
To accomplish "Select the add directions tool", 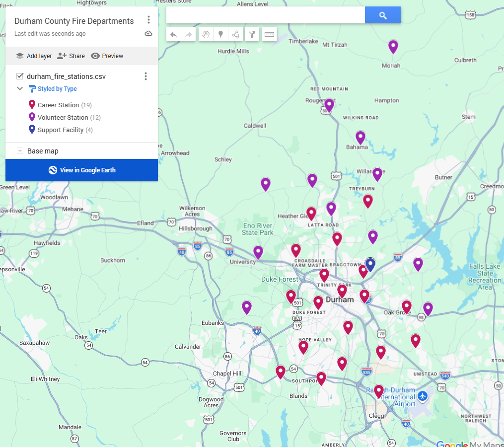I will point(252,34).
